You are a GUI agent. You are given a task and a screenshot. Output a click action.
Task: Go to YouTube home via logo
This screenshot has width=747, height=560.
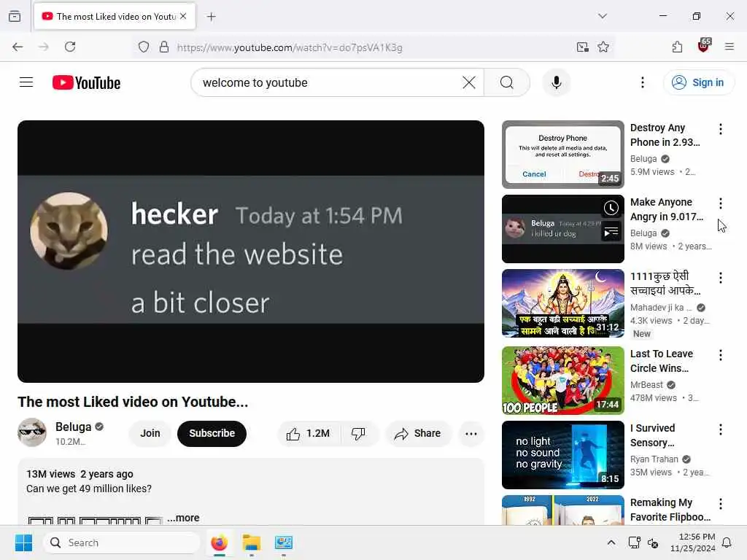click(x=86, y=82)
